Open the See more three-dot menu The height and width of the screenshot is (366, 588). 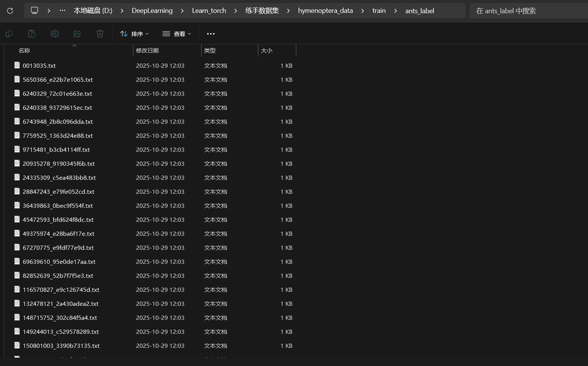pos(211,34)
